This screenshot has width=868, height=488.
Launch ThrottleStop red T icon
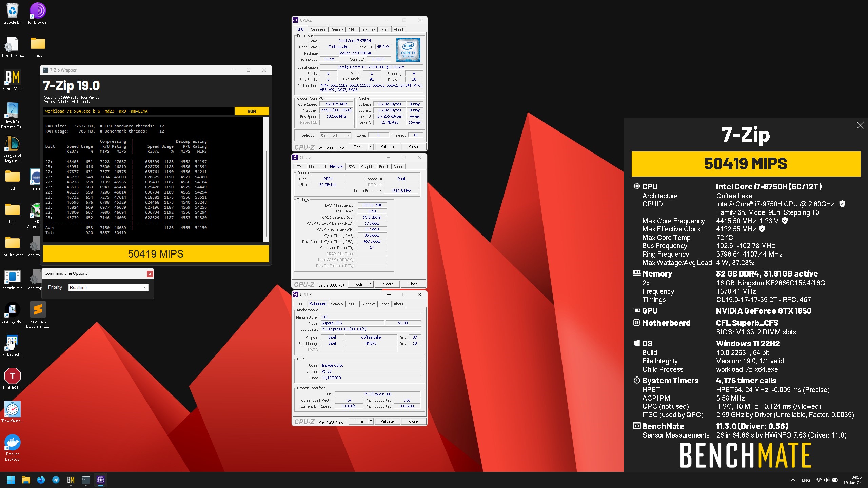[x=12, y=379]
